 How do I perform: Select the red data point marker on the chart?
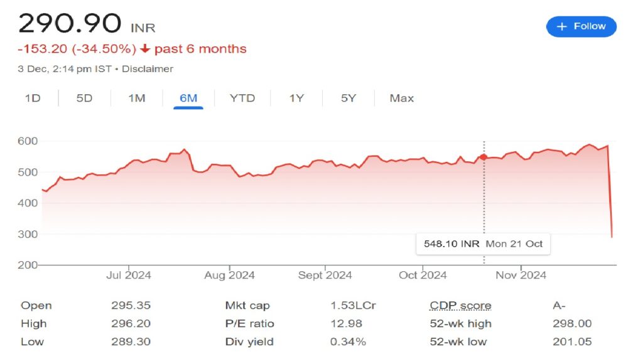coord(482,158)
